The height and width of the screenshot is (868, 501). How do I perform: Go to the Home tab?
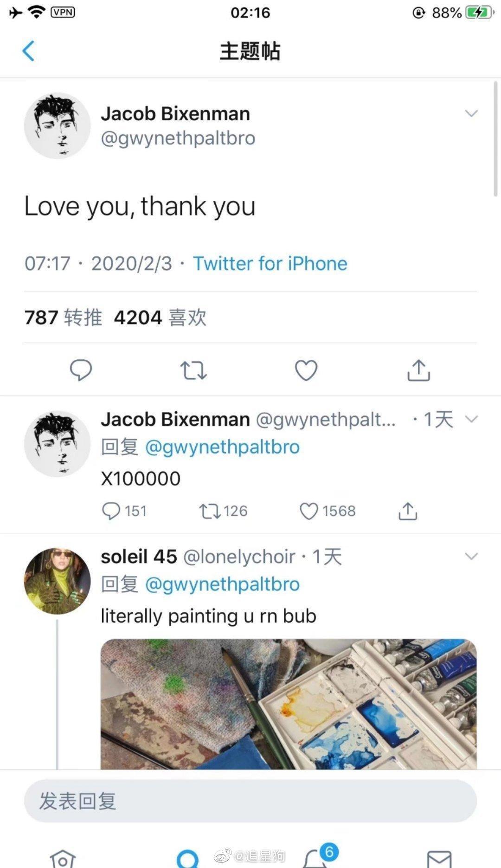[63, 858]
